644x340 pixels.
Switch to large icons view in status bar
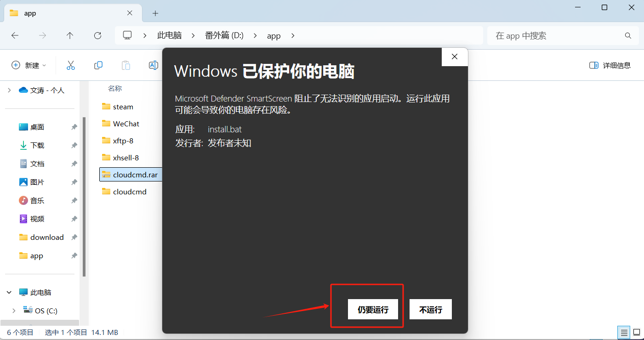coord(637,332)
